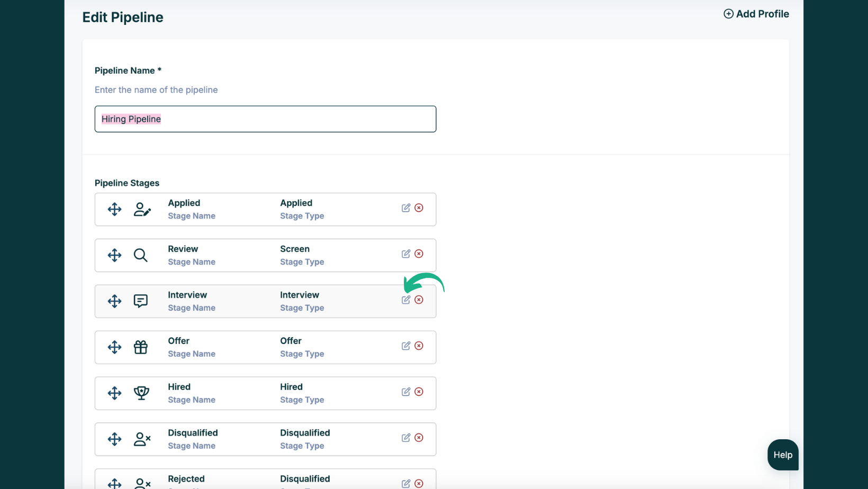Click the gift icon of Offer stage
Image resolution: width=868 pixels, height=489 pixels.
[141, 347]
